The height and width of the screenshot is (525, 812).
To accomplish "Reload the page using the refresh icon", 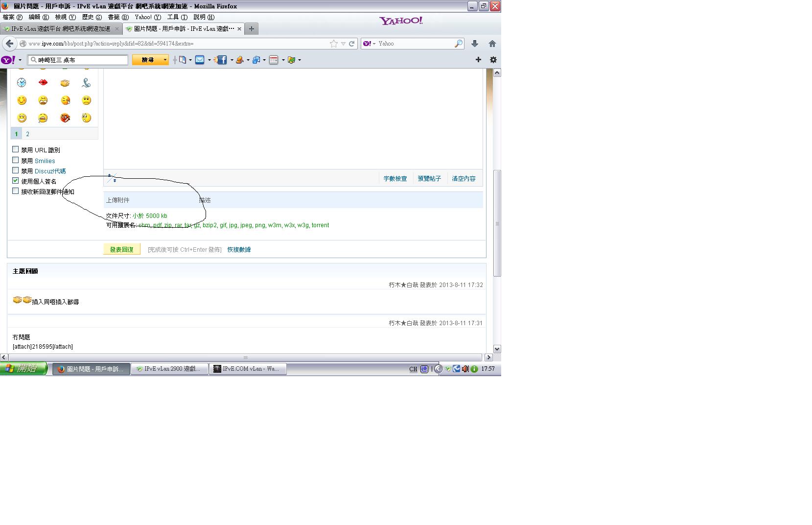I will click(351, 44).
